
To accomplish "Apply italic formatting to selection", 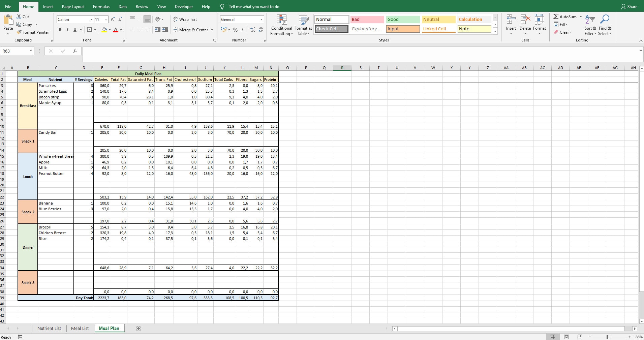I will click(x=67, y=30).
